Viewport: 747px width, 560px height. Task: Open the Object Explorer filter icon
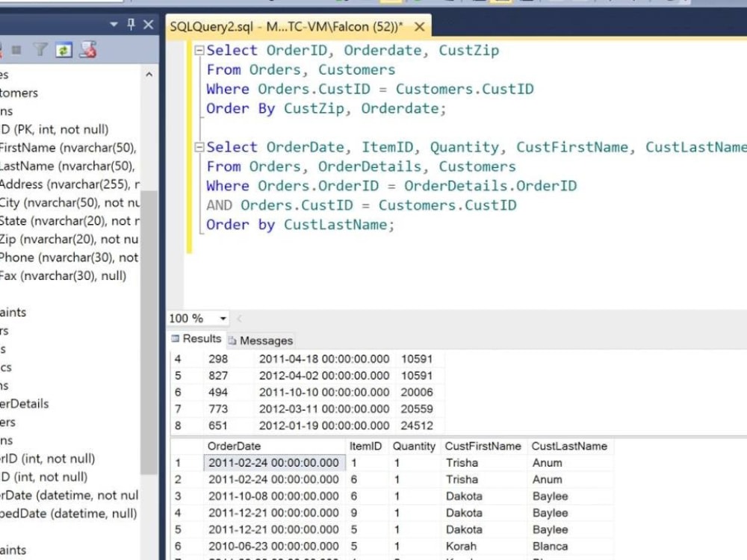click(40, 49)
